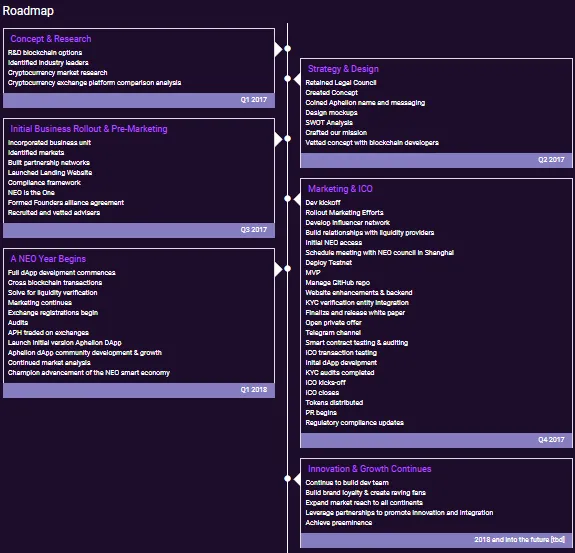Click the Q1 2017 timeline marker dot

coord(288,48)
